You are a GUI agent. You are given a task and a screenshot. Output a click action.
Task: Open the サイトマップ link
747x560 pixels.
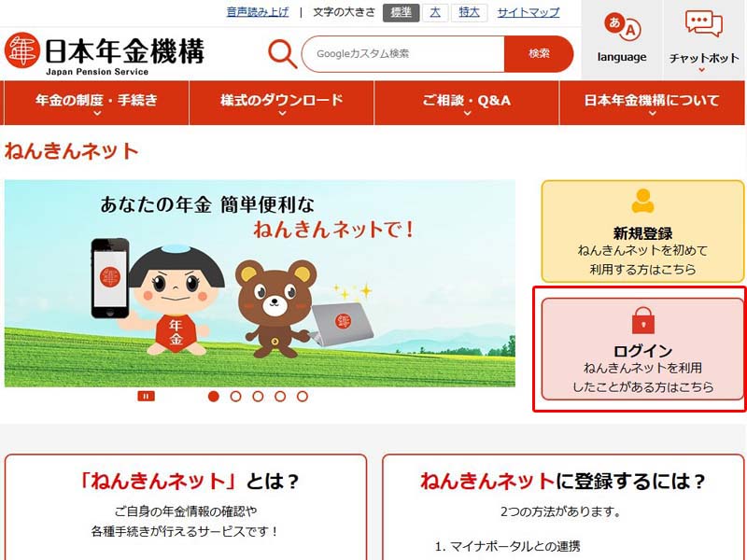pos(529,12)
